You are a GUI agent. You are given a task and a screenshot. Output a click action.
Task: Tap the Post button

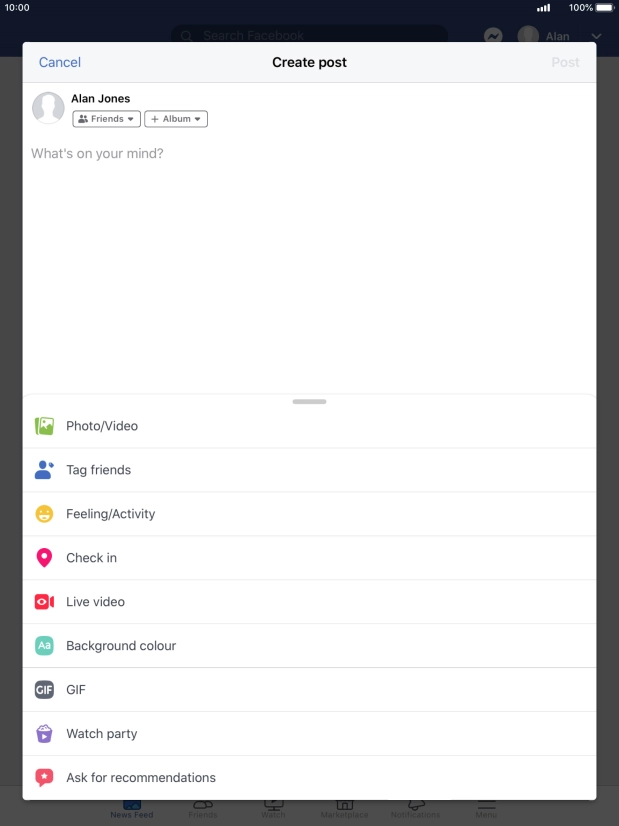[x=565, y=62]
